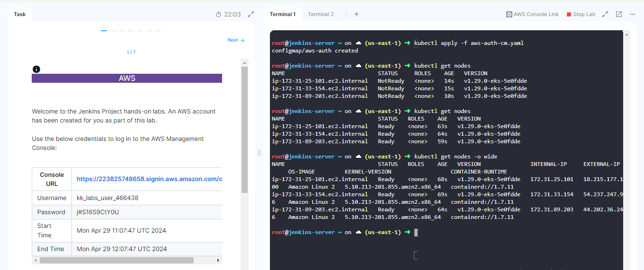Click the terminal scrollbar up arrow
This screenshot has height=270, width=644.
pos(626,34)
